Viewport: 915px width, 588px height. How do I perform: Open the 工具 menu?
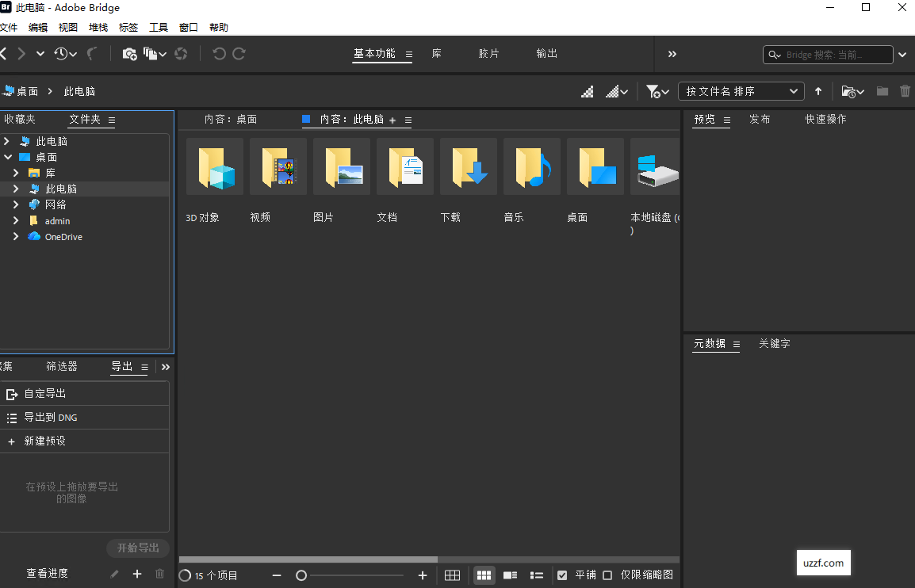click(158, 27)
